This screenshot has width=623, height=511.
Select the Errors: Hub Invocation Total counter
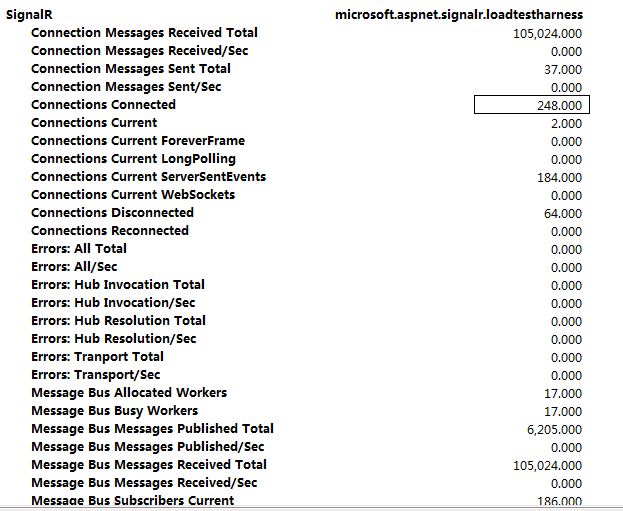[x=118, y=285]
